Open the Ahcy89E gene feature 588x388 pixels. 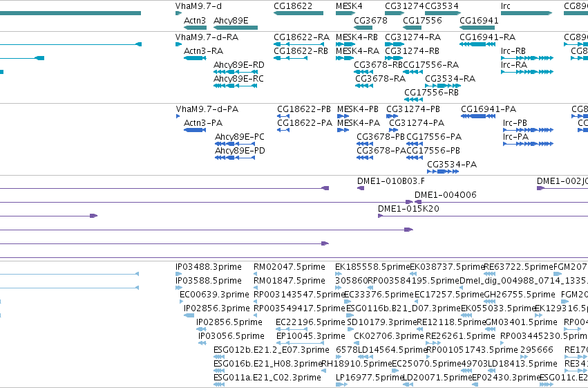point(236,28)
